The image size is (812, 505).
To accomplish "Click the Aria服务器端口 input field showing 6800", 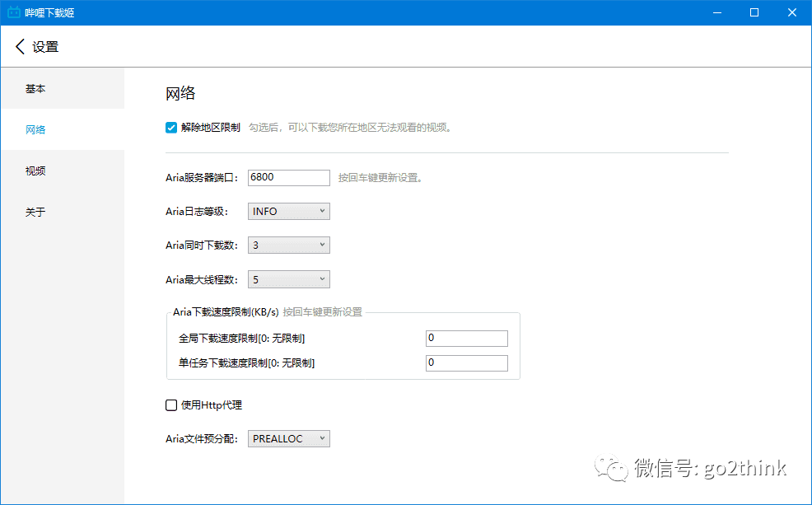I will pos(288,178).
